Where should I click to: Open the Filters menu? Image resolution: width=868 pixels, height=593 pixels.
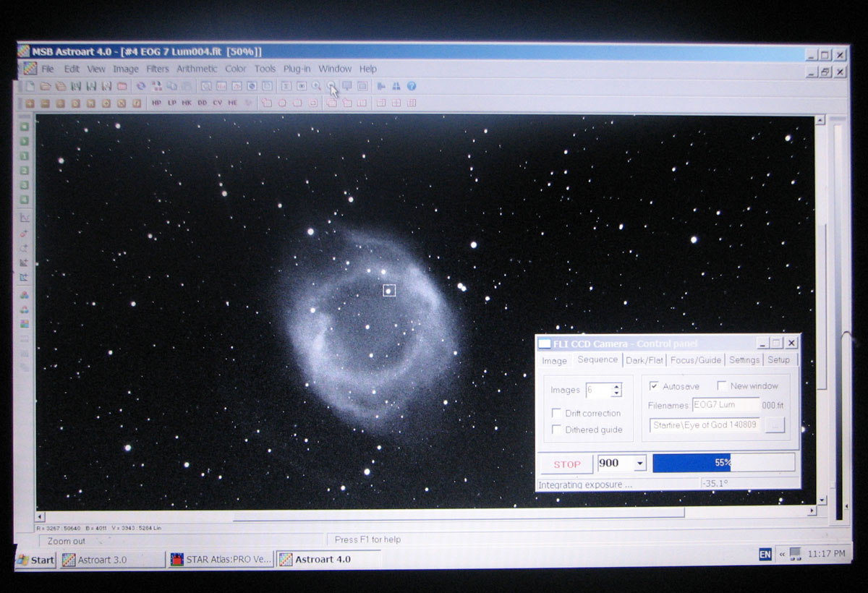[x=158, y=69]
